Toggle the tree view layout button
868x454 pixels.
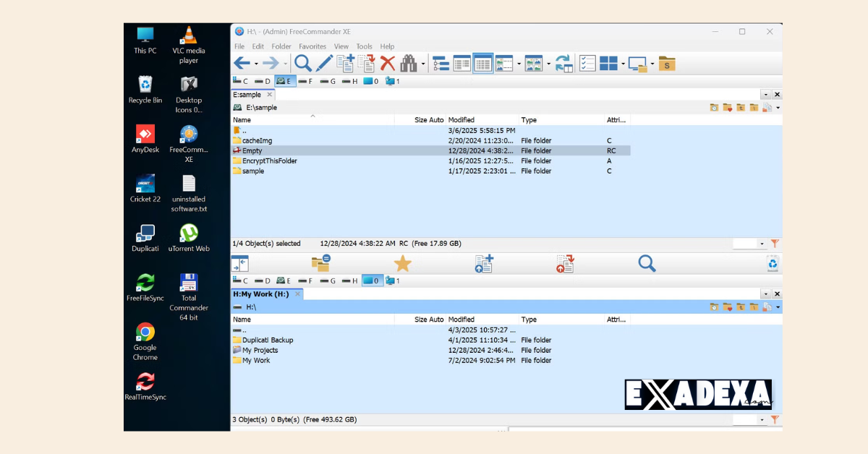[441, 64]
